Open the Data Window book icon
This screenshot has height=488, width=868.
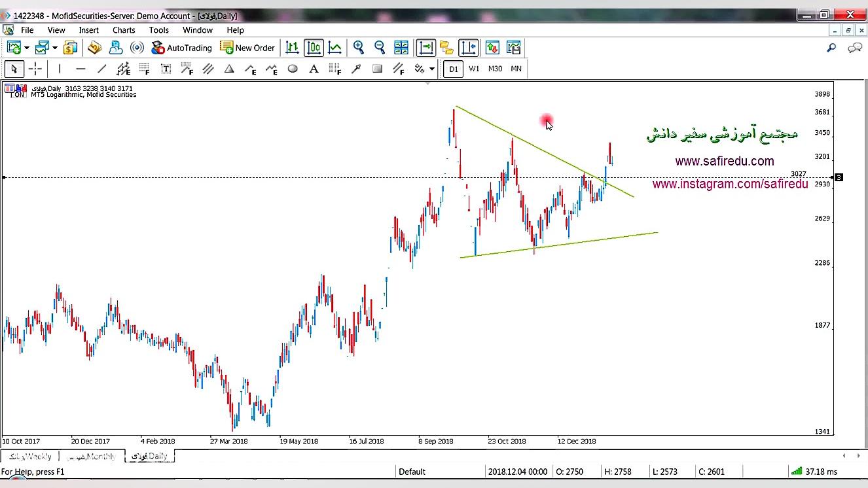point(95,48)
